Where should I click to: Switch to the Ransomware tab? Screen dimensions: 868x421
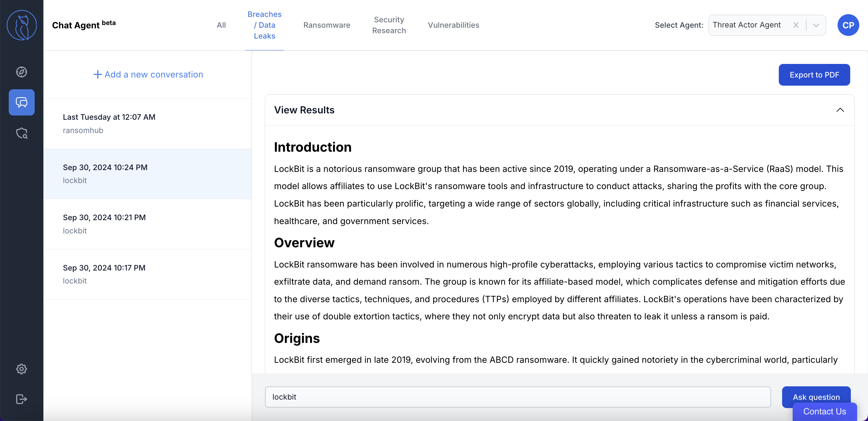pos(326,25)
